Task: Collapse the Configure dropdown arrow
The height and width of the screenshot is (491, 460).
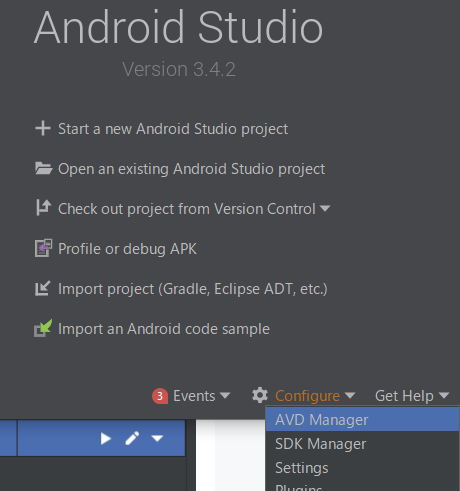Action: 350,396
